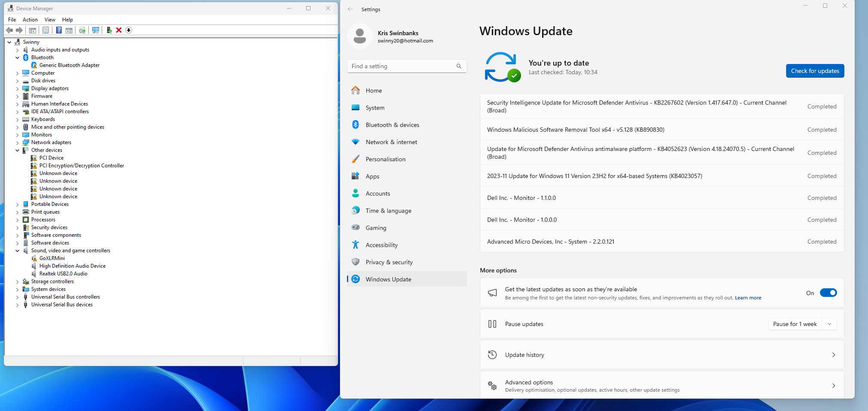This screenshot has width=868, height=411.
Task: Click the Find a setting search box
Action: pos(407,66)
